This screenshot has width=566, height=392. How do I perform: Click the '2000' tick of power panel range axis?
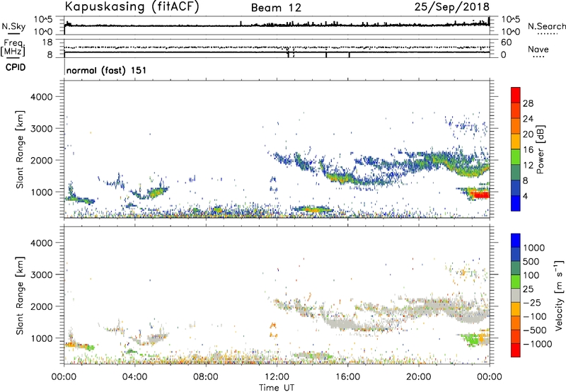point(41,160)
